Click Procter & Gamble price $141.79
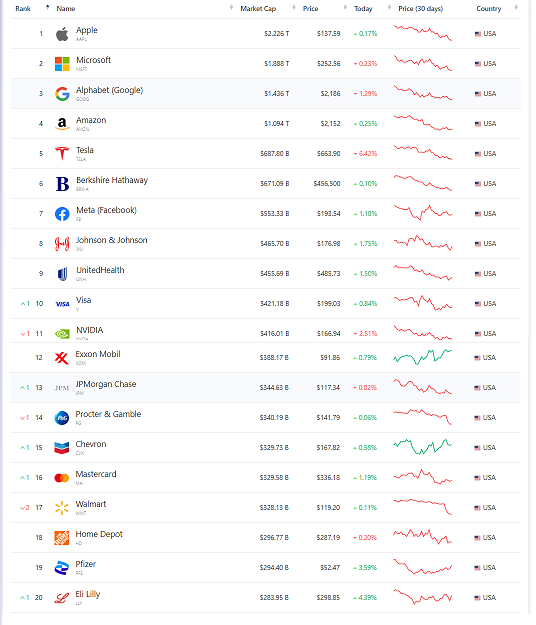Image resolution: width=536 pixels, height=625 pixels. click(328, 418)
